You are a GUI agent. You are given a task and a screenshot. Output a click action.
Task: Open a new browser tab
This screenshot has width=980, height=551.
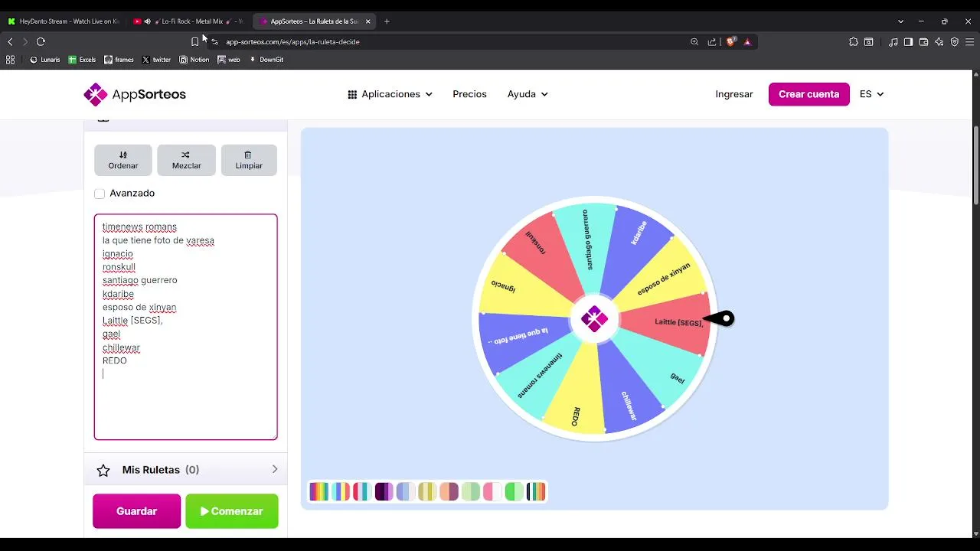[387, 21]
